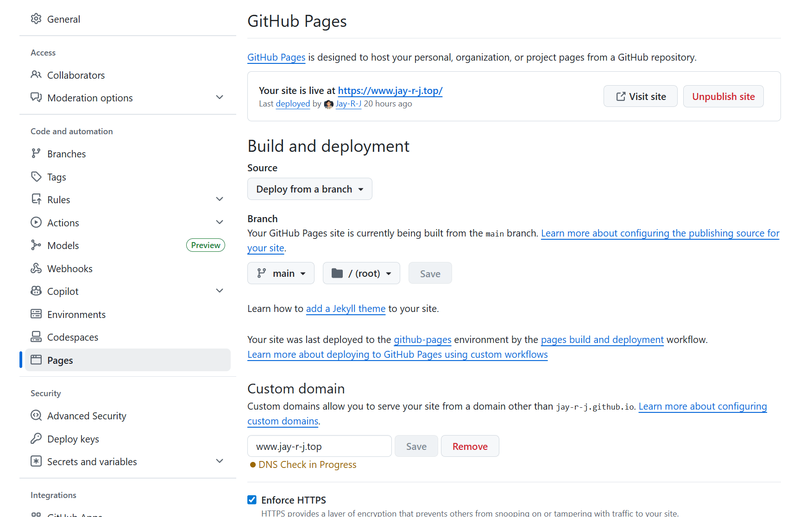This screenshot has width=812, height=517.
Task: Click the Tags label icon
Action: [x=36, y=177]
